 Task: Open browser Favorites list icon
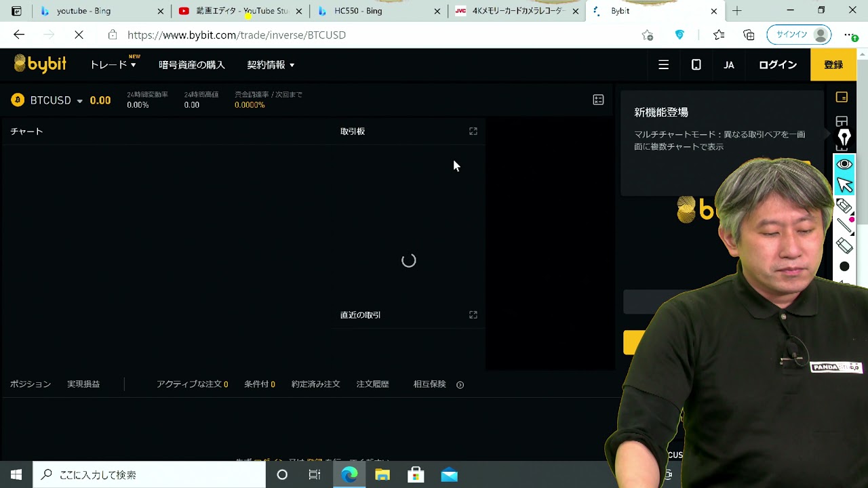pos(719,35)
